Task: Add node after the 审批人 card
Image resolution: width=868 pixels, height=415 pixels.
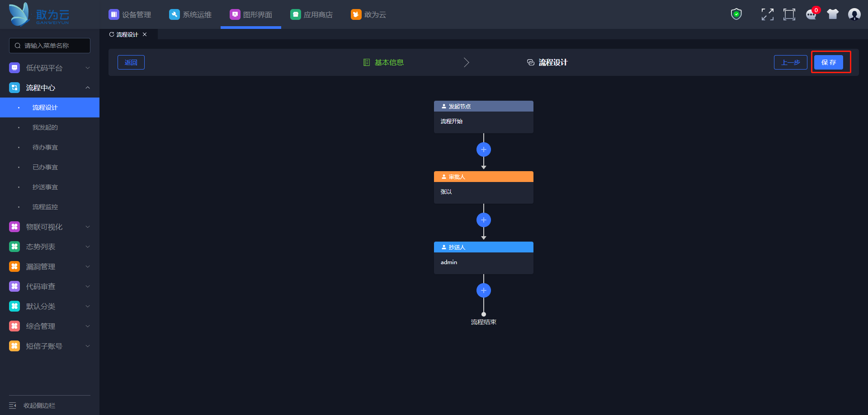Action: 484,220
